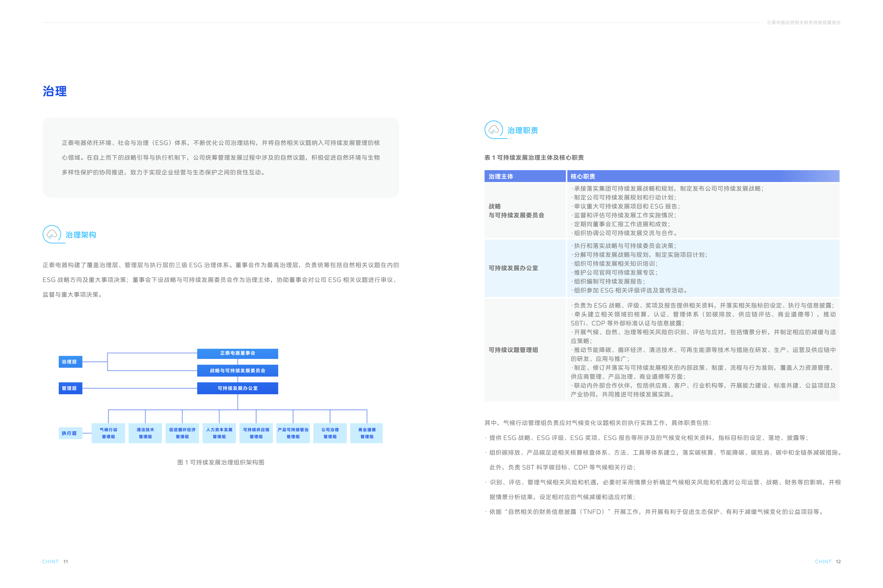
Task: Click caption 图 1 可持续发展治理组织架构图
Action: tap(221, 462)
